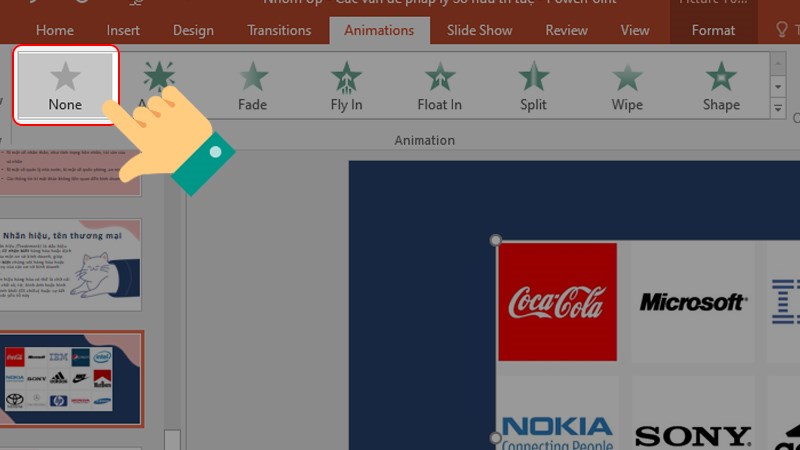The height and width of the screenshot is (450, 800).
Task: Apply the Fade animation effect
Action: 253,85
